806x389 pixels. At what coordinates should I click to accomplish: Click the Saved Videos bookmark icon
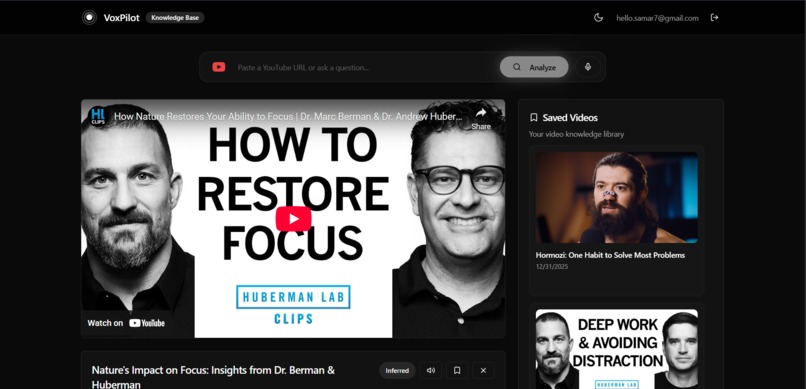(534, 118)
